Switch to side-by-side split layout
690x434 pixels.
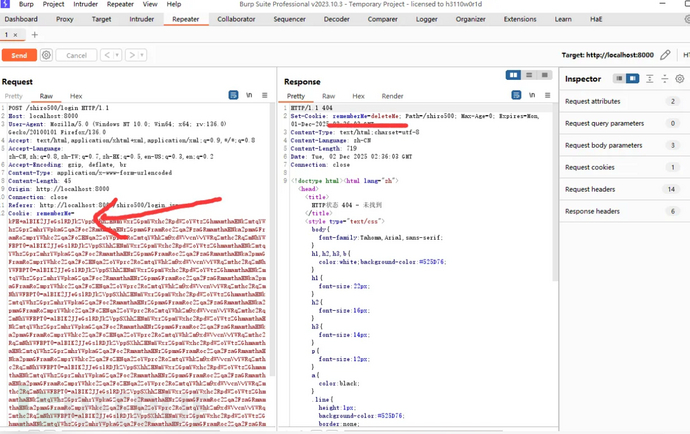coord(514,74)
